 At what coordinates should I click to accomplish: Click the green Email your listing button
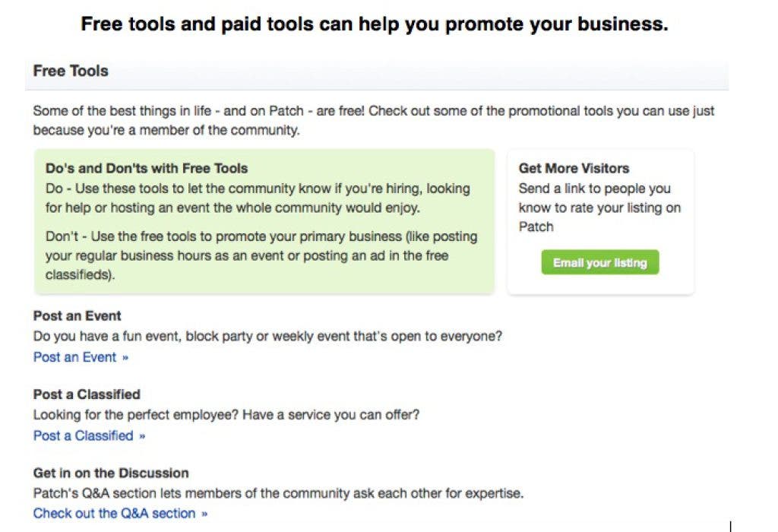coord(599,263)
